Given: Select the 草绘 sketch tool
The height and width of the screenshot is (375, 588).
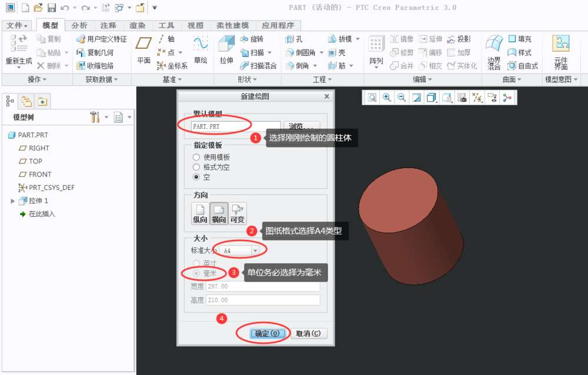Looking at the screenshot, I should click(201, 50).
